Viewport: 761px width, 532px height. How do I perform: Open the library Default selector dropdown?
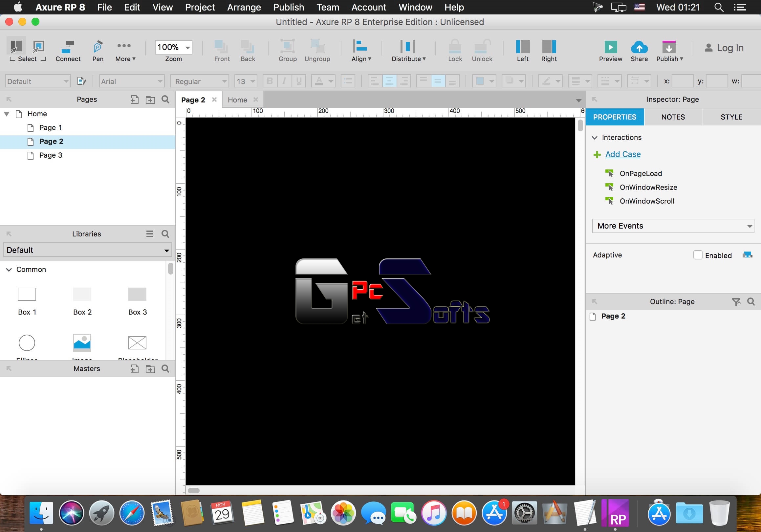(x=88, y=250)
